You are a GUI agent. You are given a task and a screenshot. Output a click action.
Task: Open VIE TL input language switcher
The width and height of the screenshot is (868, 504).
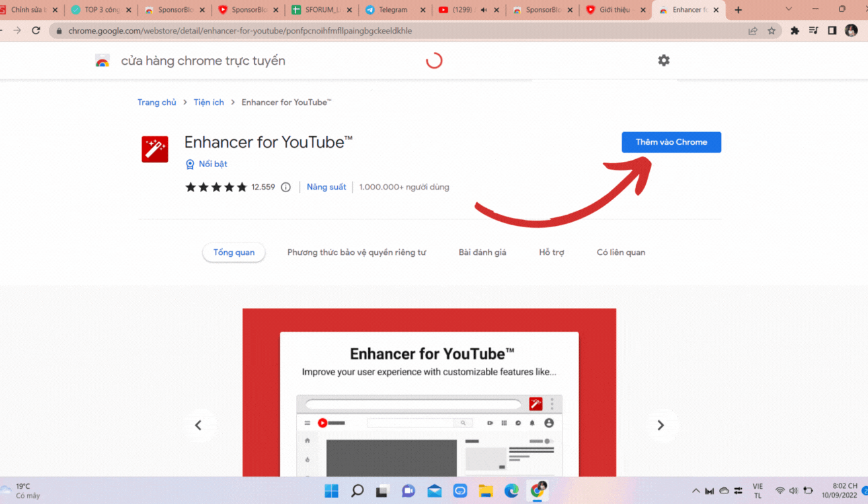click(758, 491)
